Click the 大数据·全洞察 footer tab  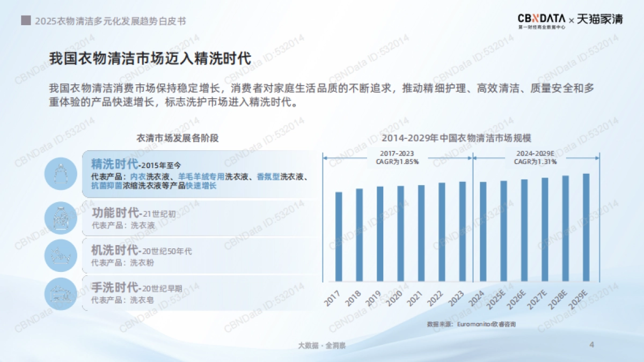(322, 345)
